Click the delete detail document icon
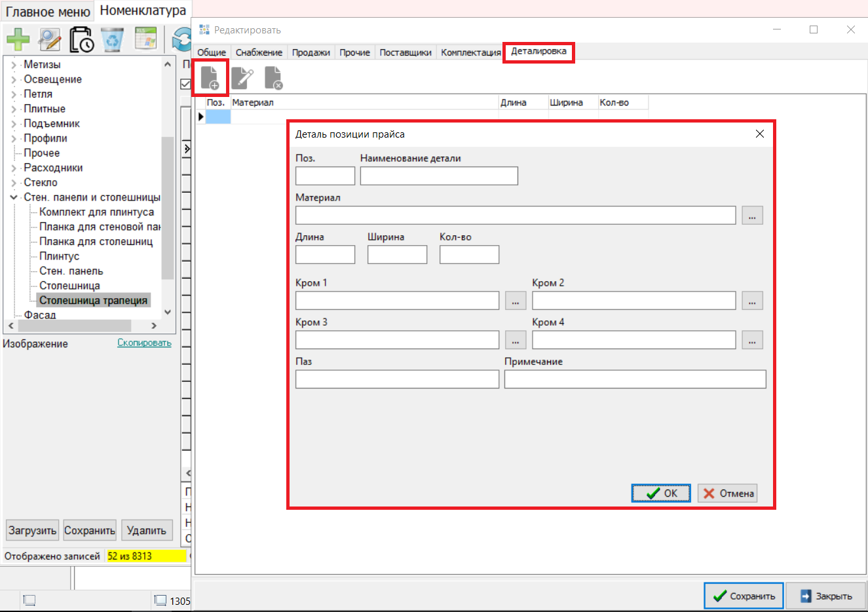868x612 pixels. pyautogui.click(x=273, y=78)
